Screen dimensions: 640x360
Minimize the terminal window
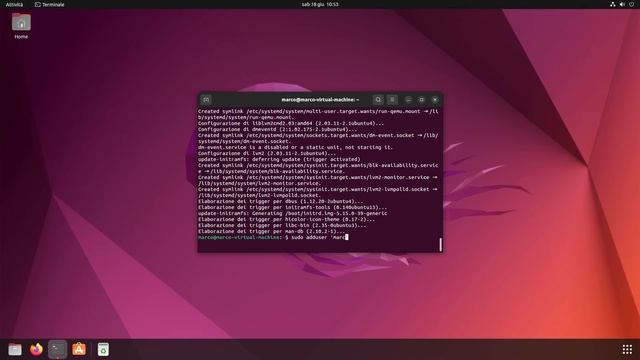(408, 100)
